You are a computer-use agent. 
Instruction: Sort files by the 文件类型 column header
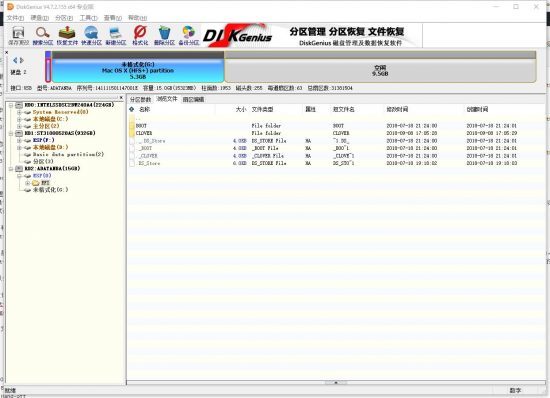click(x=262, y=109)
